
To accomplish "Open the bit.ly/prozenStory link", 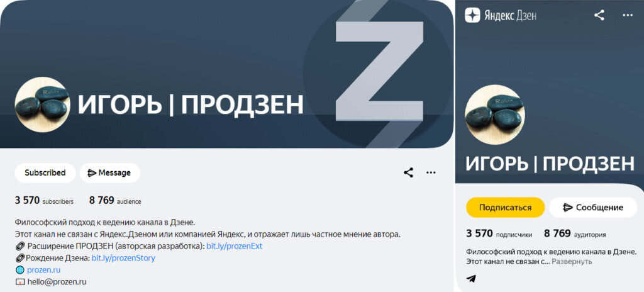I will coord(123,258).
